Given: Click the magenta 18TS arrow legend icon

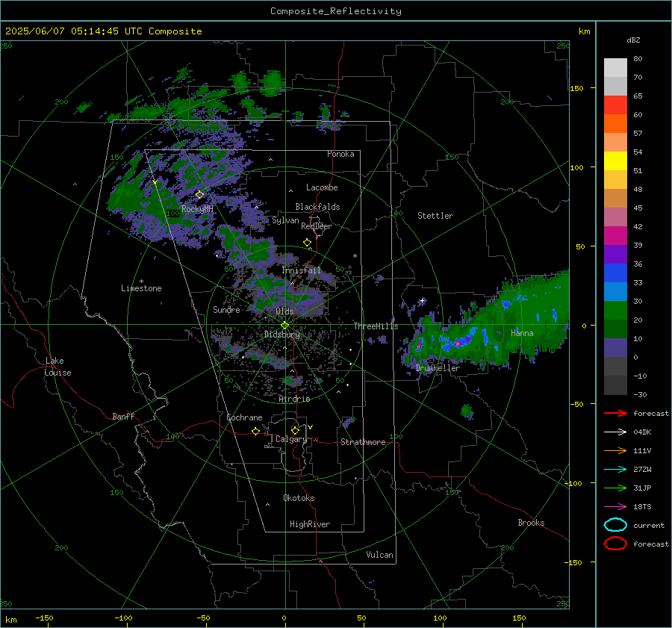Looking at the screenshot, I should tap(615, 507).
